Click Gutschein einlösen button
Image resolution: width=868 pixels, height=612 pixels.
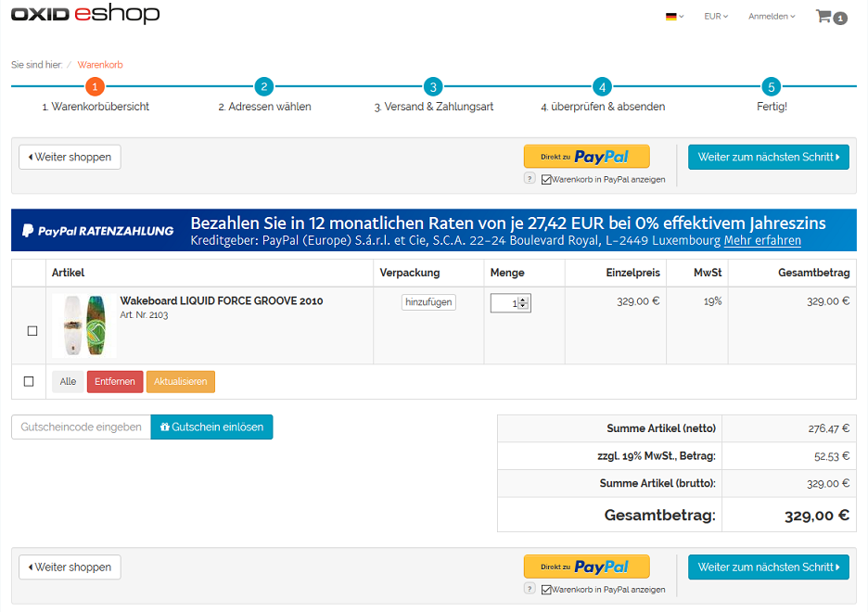point(211,427)
